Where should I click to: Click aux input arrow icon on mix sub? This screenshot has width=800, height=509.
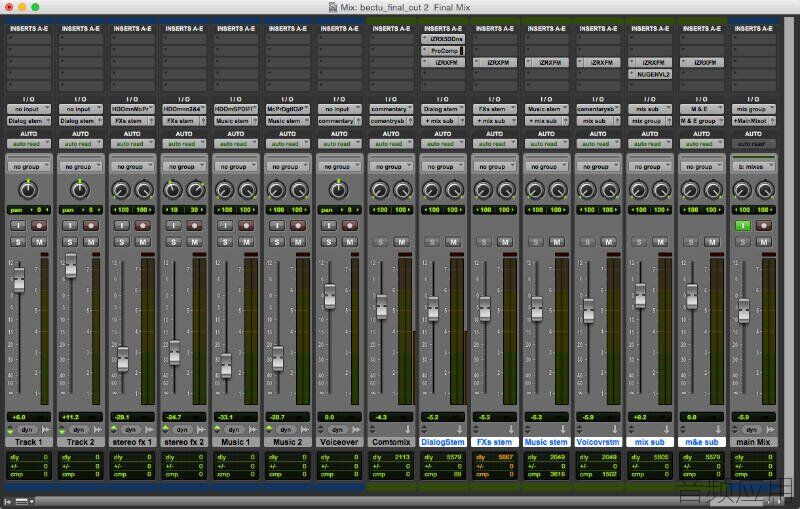point(667,430)
